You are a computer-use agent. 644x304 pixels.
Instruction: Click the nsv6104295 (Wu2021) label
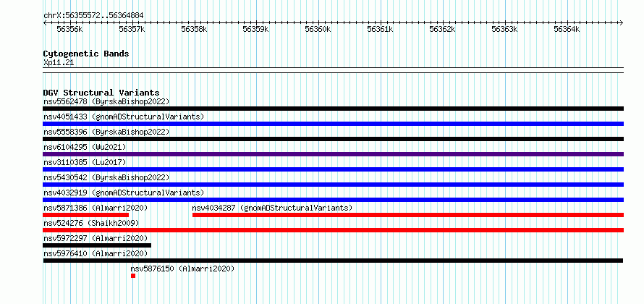(85, 147)
